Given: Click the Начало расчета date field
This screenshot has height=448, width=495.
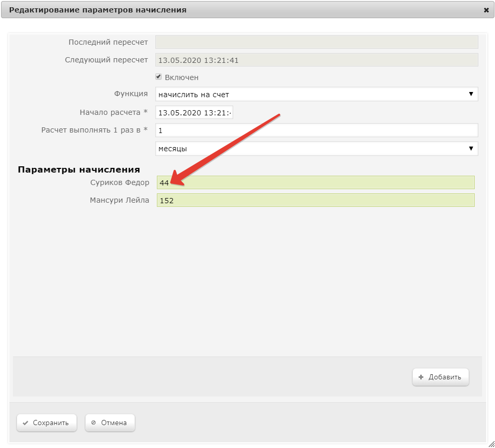Looking at the screenshot, I should pos(194,112).
